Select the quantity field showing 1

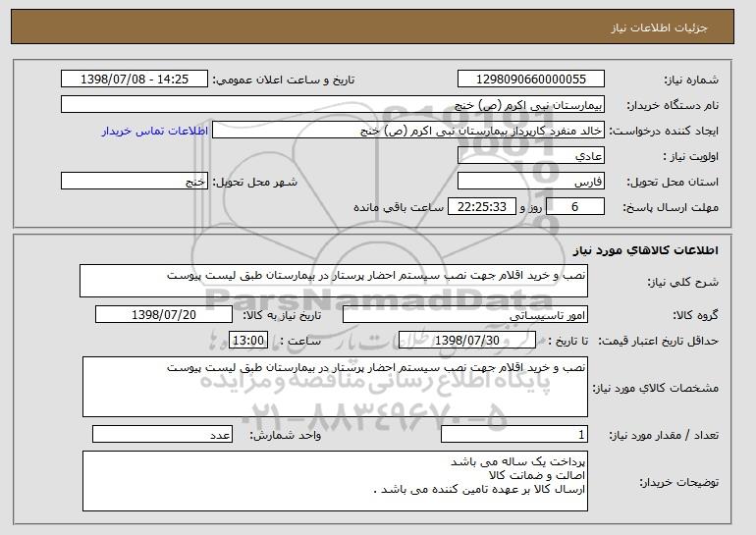point(514,434)
